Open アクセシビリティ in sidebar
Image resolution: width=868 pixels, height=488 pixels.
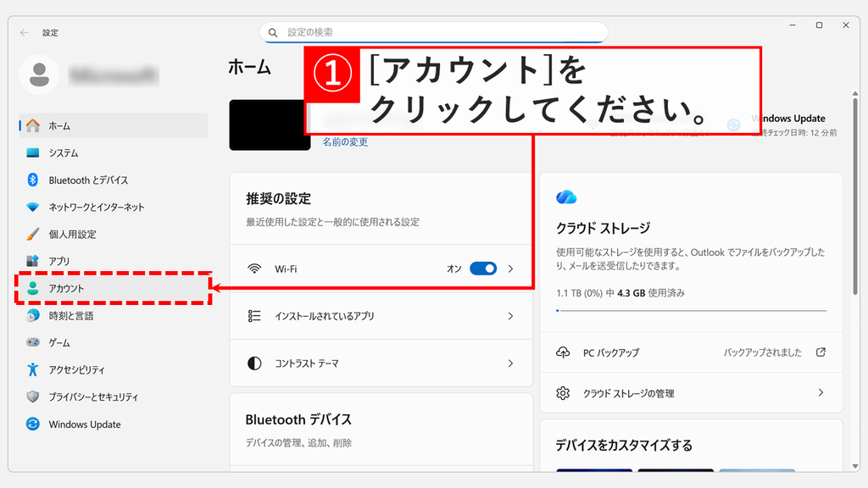[x=114, y=369]
